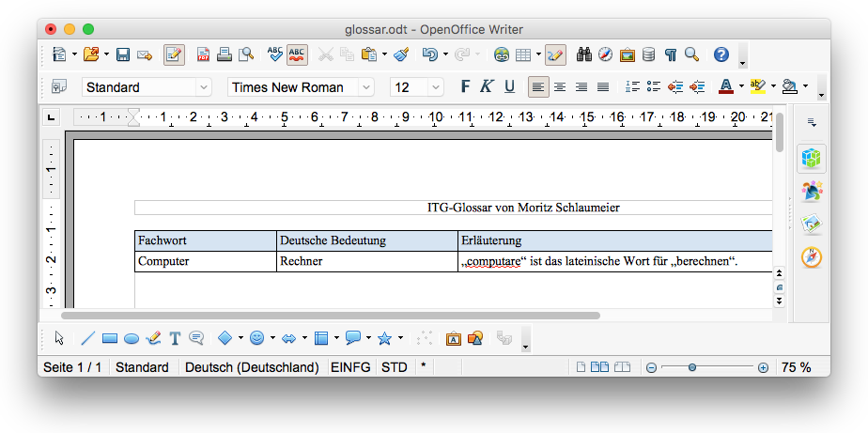Select the Line drawing tool
This screenshot has width=868, height=433.
(x=88, y=338)
